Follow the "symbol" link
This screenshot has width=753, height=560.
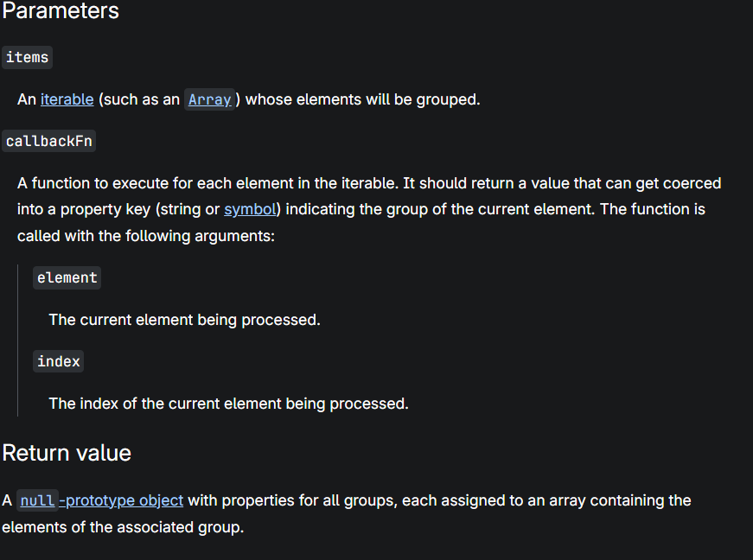(x=250, y=209)
